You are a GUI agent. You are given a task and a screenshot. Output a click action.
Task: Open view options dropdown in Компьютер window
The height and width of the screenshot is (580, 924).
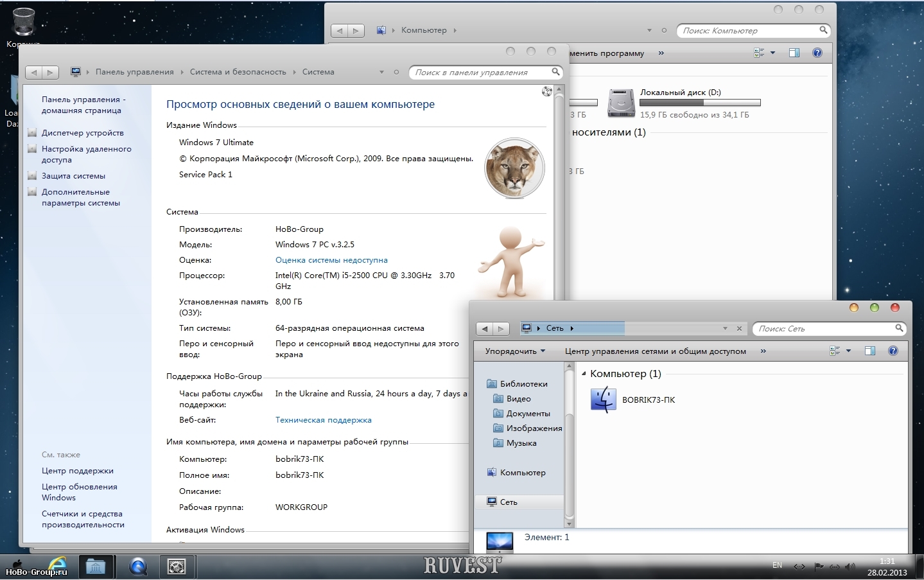pyautogui.click(x=772, y=53)
